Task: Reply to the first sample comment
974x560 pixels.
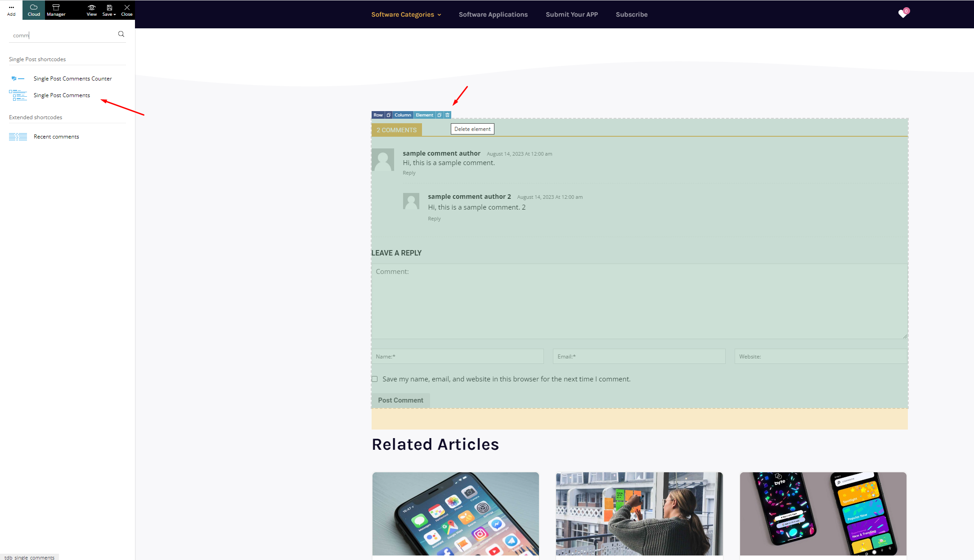Action: 409,173
